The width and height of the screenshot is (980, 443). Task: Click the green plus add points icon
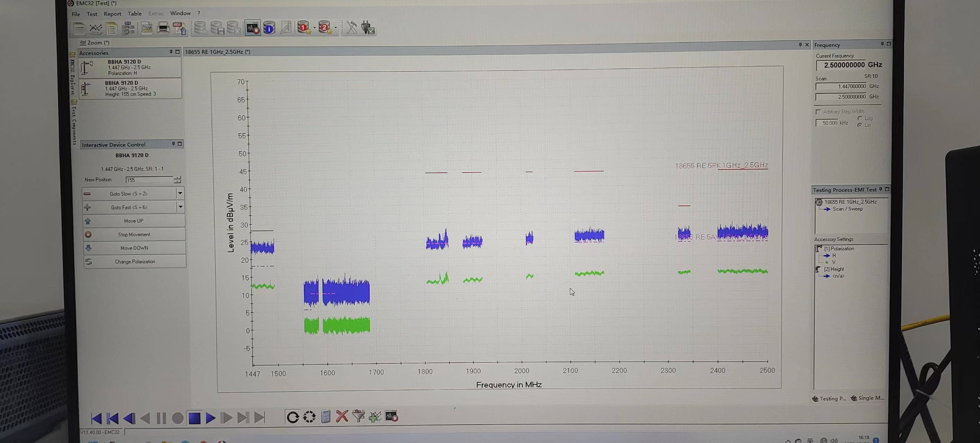coord(375,416)
